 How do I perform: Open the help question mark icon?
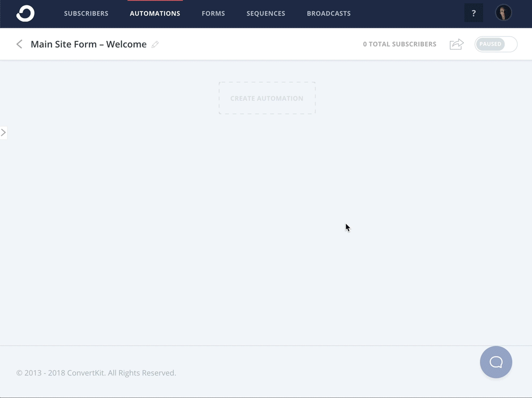point(473,13)
